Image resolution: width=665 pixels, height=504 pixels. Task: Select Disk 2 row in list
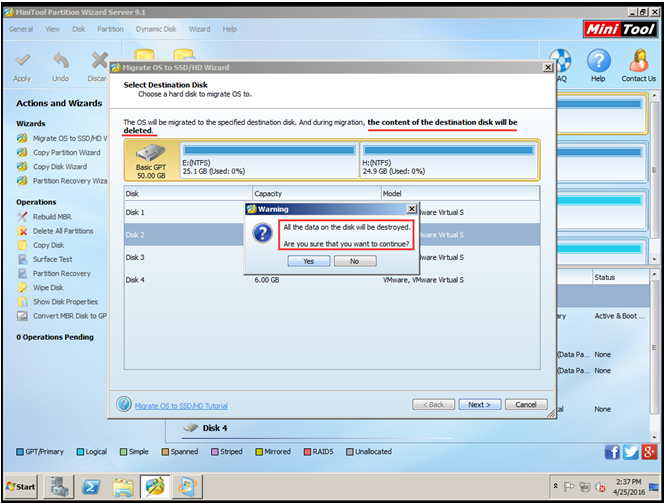pos(332,235)
